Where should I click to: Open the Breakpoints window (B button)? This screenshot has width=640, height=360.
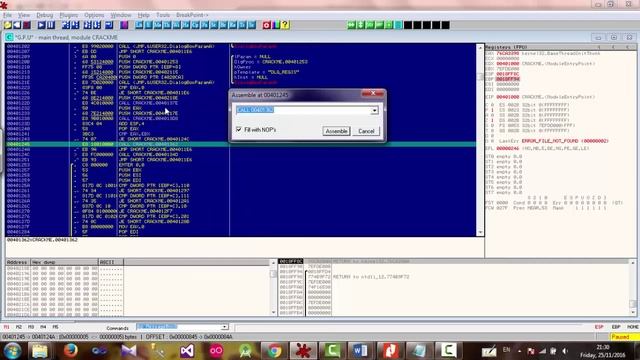coord(224,25)
